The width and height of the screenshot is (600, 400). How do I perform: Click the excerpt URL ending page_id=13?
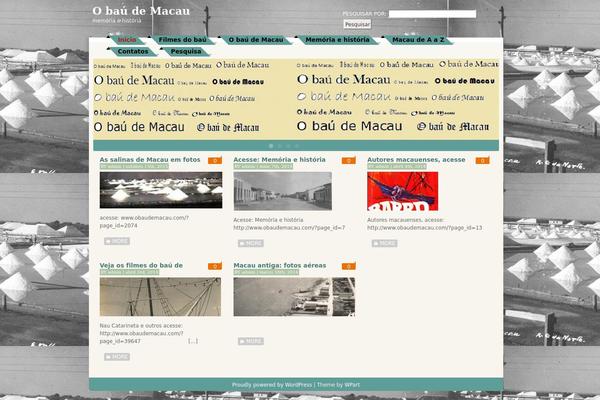(425, 228)
